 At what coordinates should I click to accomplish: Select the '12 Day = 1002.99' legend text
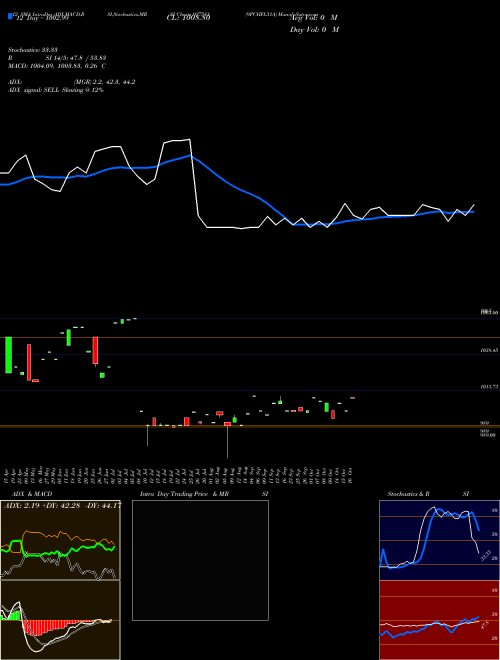(x=41, y=18)
